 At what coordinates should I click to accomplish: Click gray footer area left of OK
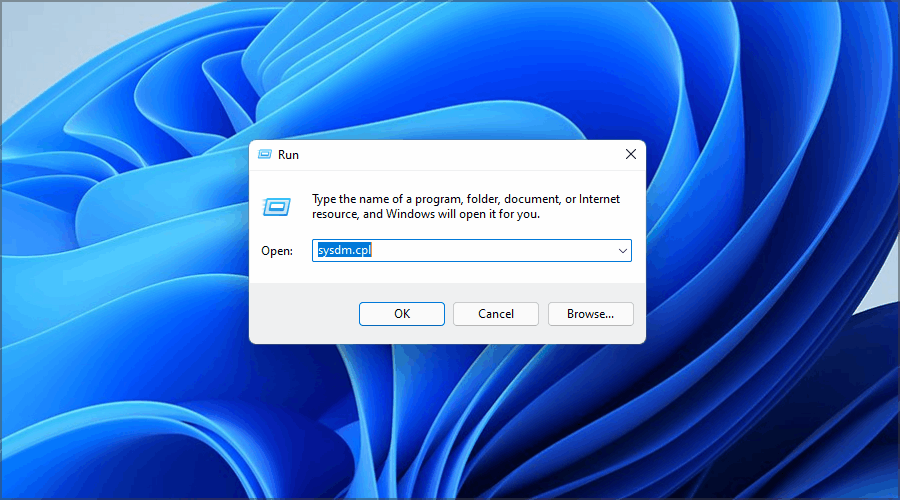click(300, 314)
